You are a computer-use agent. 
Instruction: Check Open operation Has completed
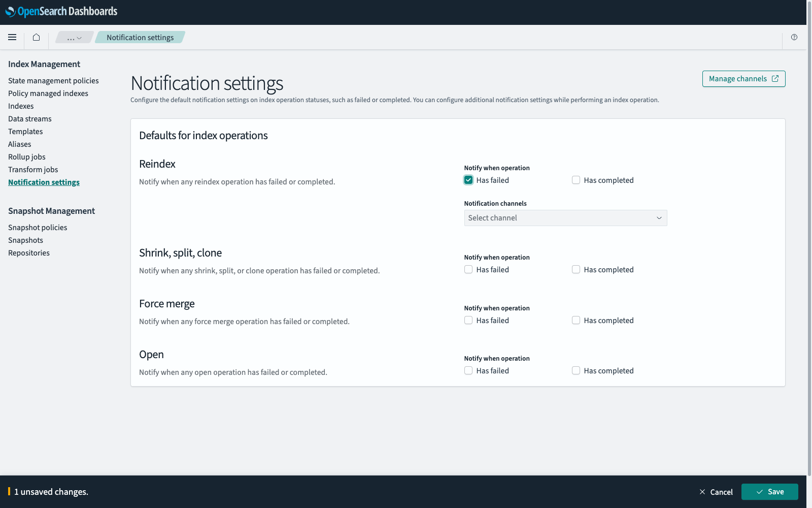tap(576, 370)
